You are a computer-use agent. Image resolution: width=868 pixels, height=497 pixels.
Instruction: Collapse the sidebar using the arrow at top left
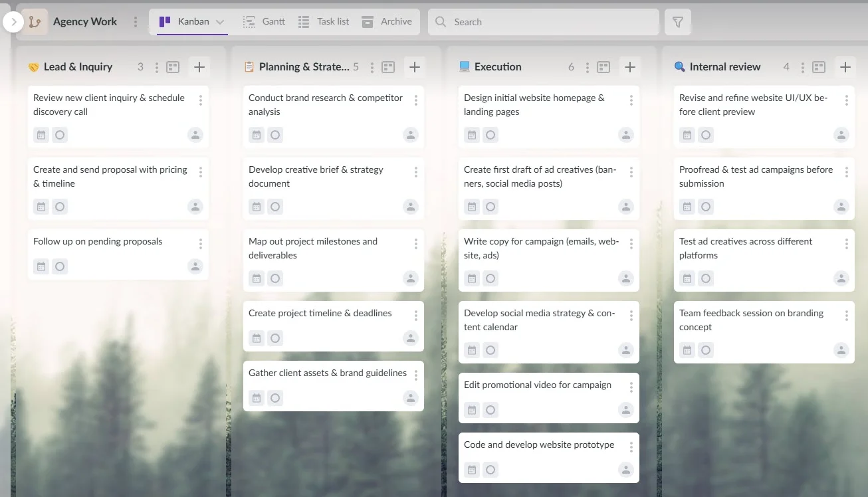pos(13,21)
